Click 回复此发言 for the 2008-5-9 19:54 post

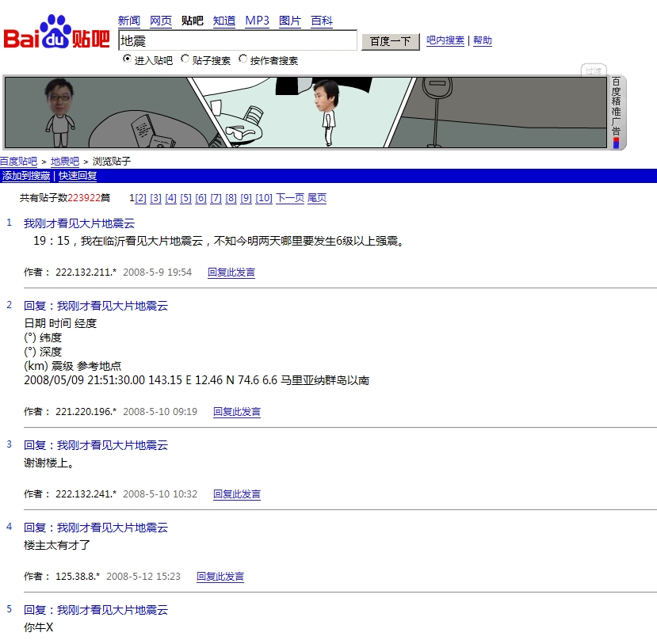[x=231, y=272]
